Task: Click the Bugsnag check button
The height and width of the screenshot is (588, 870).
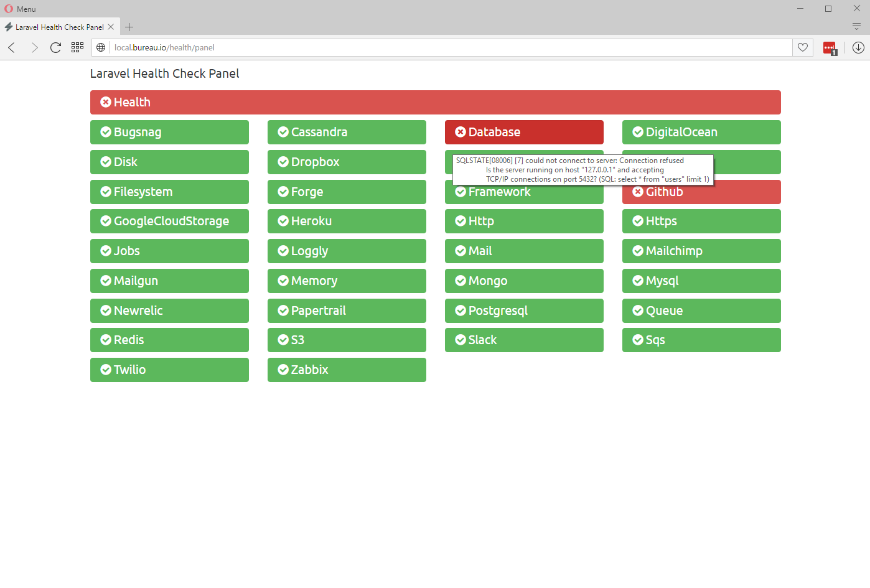Action: click(x=169, y=132)
